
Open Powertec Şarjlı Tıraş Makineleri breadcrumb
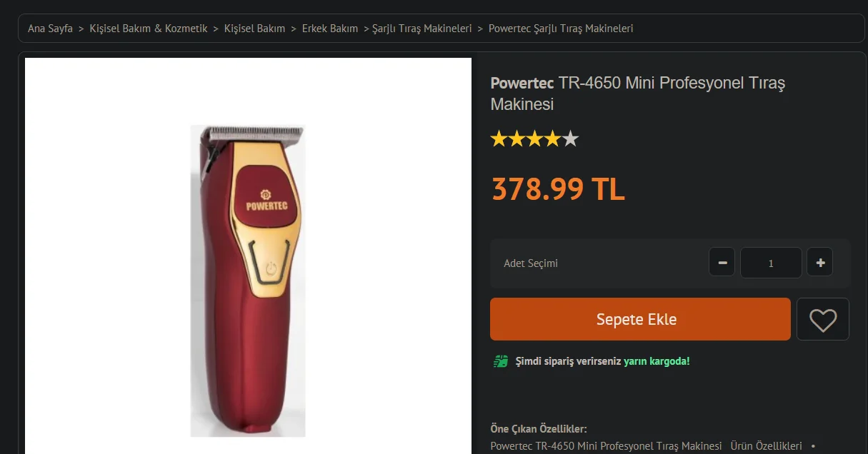coord(561,29)
